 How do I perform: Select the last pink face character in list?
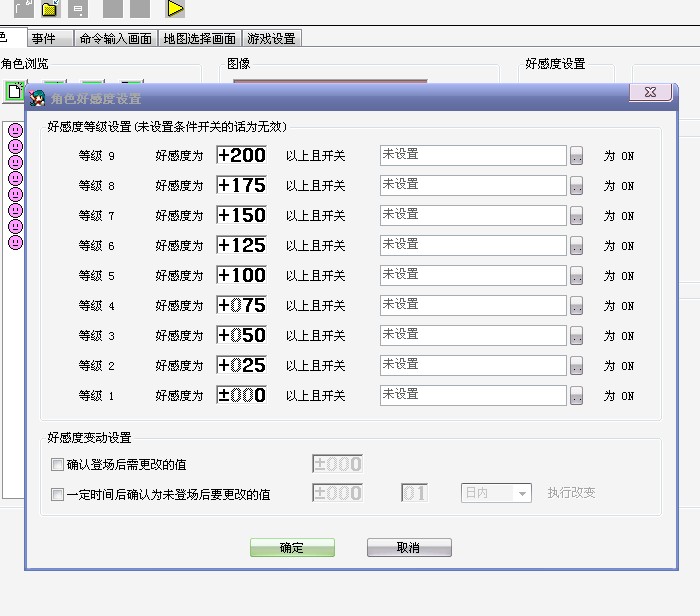click(16, 242)
